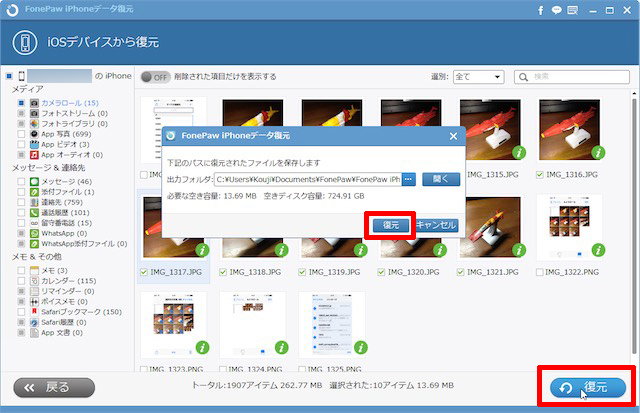Click the App Photos icon
The image size is (640, 413).
pos(34,134)
